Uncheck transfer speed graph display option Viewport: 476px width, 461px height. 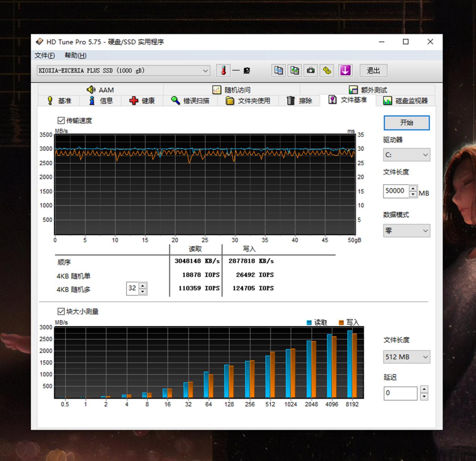61,121
